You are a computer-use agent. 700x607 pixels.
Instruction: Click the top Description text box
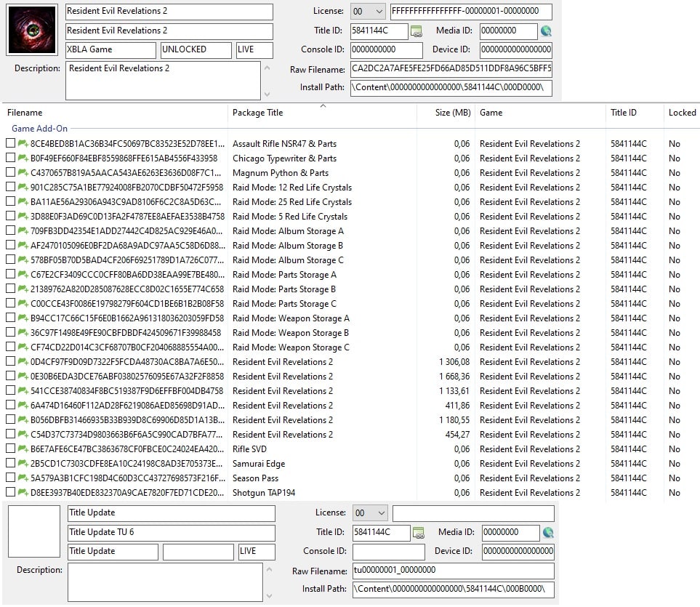(163, 81)
